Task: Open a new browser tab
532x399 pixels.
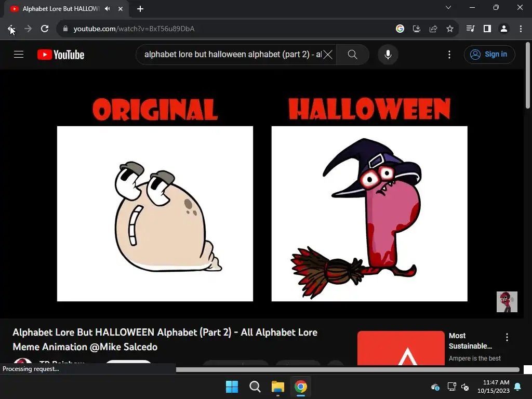Action: tap(140, 9)
